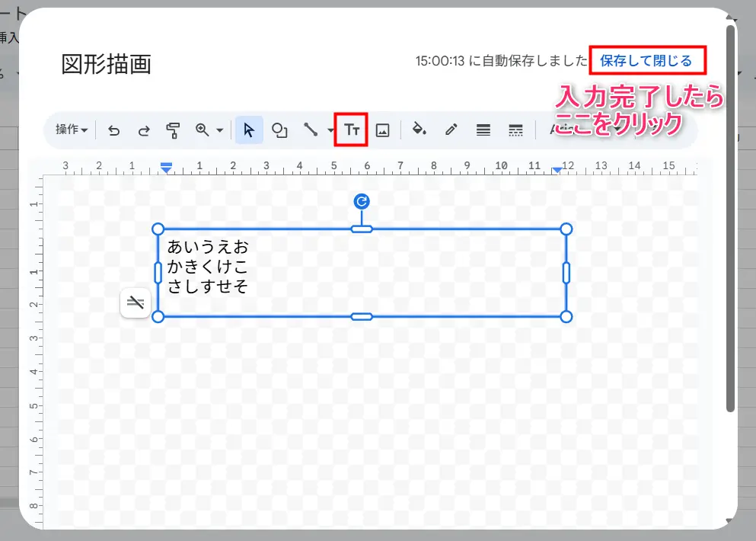Open the fill color paint bucket
Screen dimensions: 756x541
pos(419,130)
